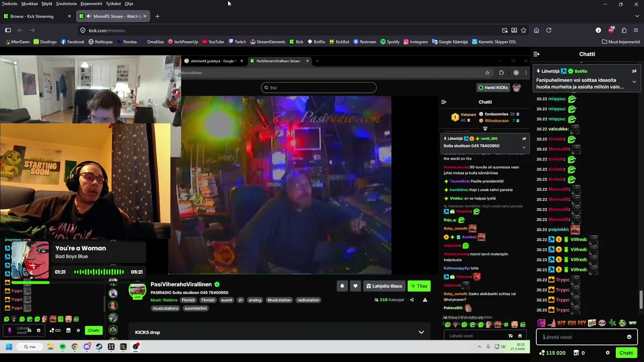Open the Muut kirjanmerkit folder

click(620, 42)
